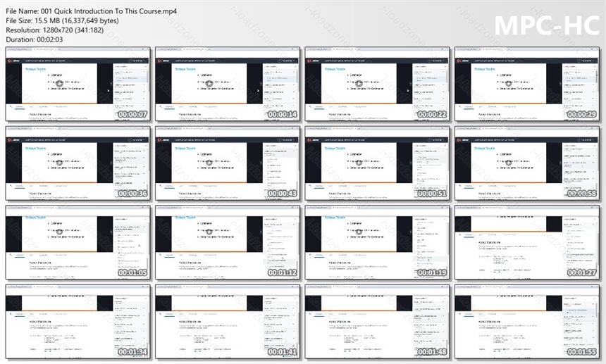
Task: Click Udemy logo in the 00:00:22 thumbnail
Action: (311, 61)
